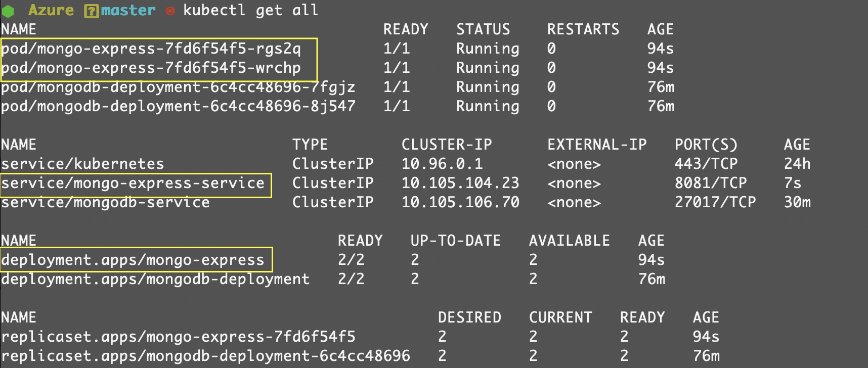The image size is (868, 368).
Task: Click replicaset.apps/mongodb-deployment-6c4cc48696 entry
Action: click(x=205, y=356)
